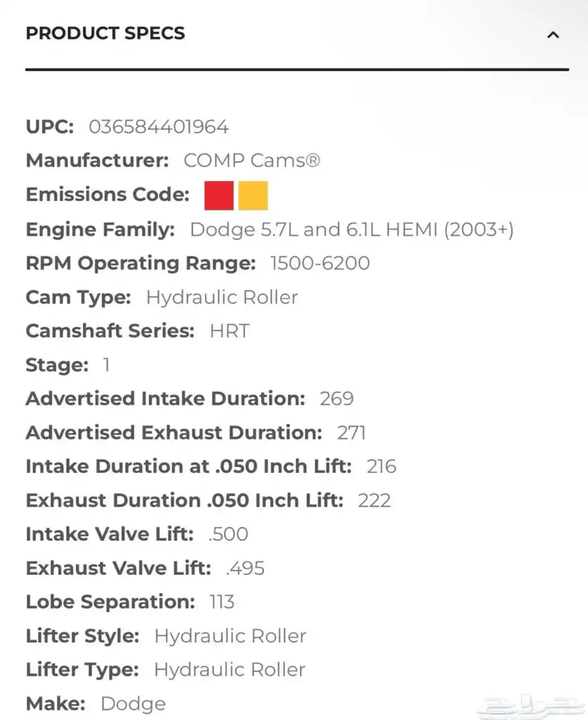588x720 pixels.
Task: Select the red emissions code swatch
Action: pyautogui.click(x=219, y=195)
